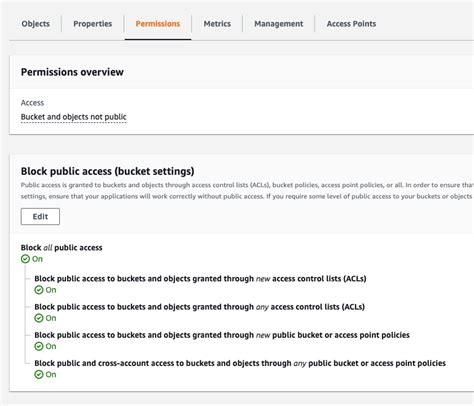Click the new public bucket policies setting label
Image resolution: width=474 pixels, height=406 pixels.
(222, 335)
